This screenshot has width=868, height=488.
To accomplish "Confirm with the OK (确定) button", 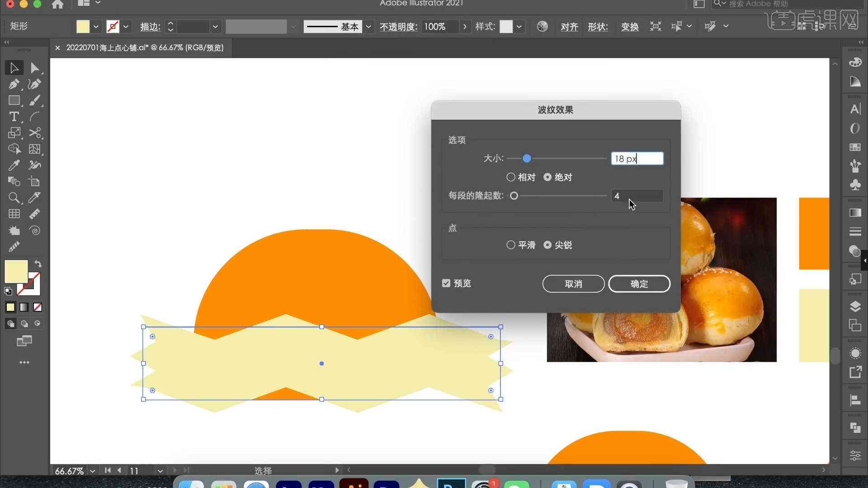I will [x=639, y=284].
